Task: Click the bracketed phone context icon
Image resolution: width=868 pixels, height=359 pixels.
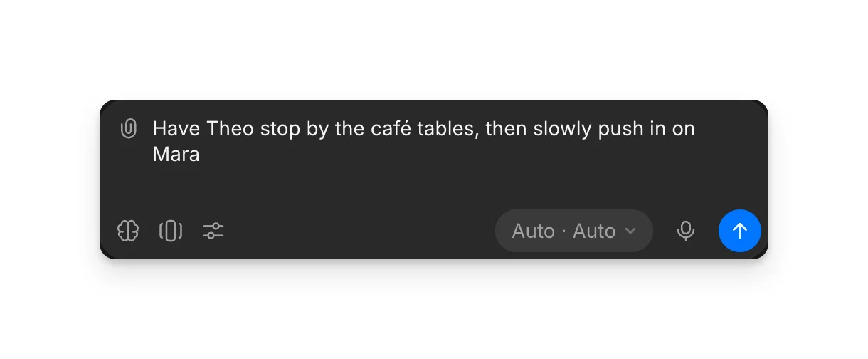Action: click(x=171, y=231)
